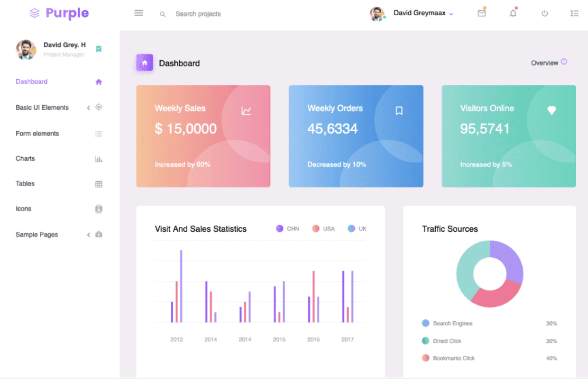Viewport: 588px width, 379px height.
Task: Open the messages envelope icon
Action: (482, 13)
